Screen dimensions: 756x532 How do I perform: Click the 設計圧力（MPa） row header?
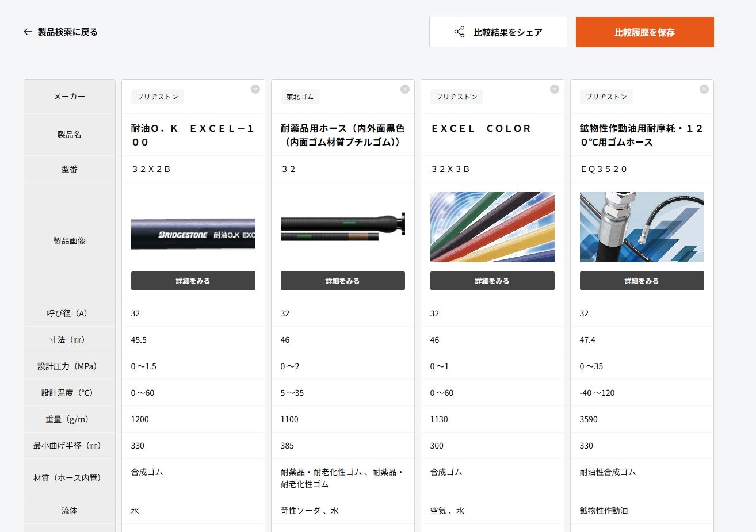tap(70, 366)
